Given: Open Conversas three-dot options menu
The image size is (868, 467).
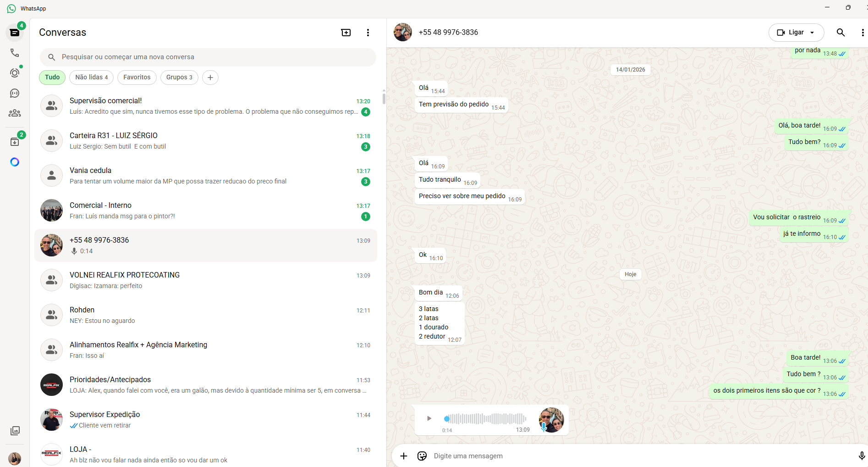Looking at the screenshot, I should coord(368,33).
